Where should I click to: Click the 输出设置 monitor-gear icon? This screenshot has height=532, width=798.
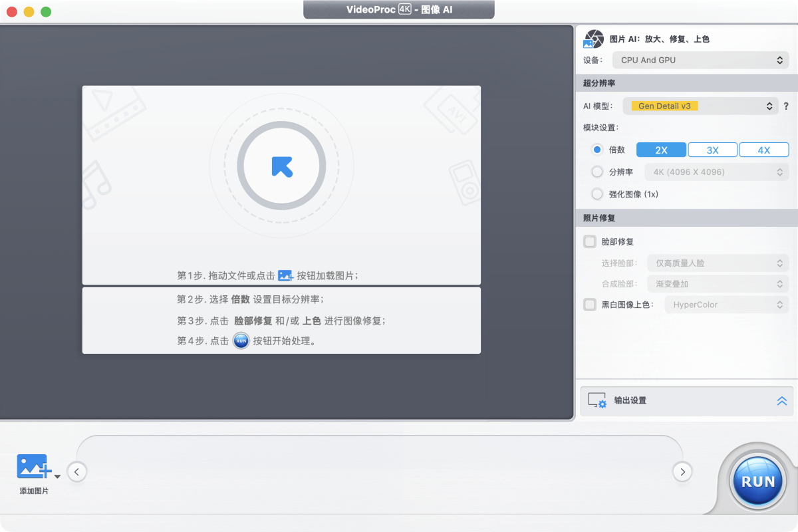tap(597, 400)
